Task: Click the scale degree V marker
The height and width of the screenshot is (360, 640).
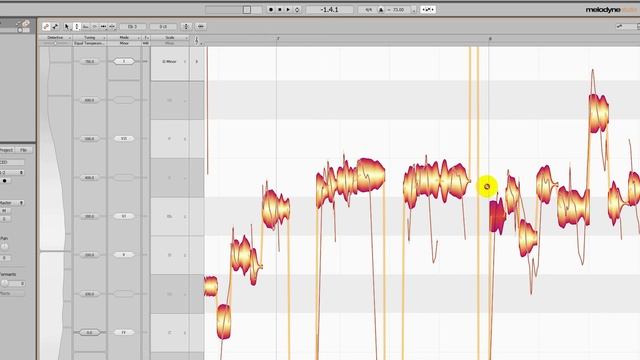Action: [124, 255]
